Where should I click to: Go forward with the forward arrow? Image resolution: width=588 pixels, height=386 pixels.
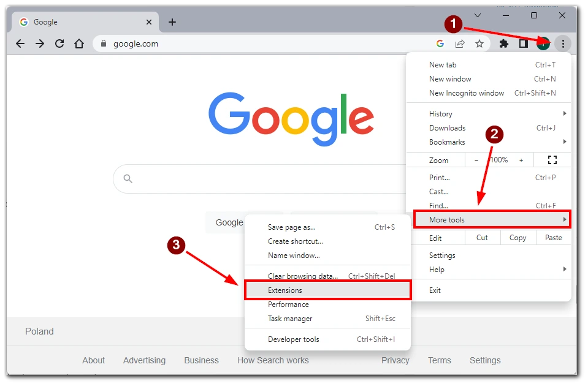point(40,44)
